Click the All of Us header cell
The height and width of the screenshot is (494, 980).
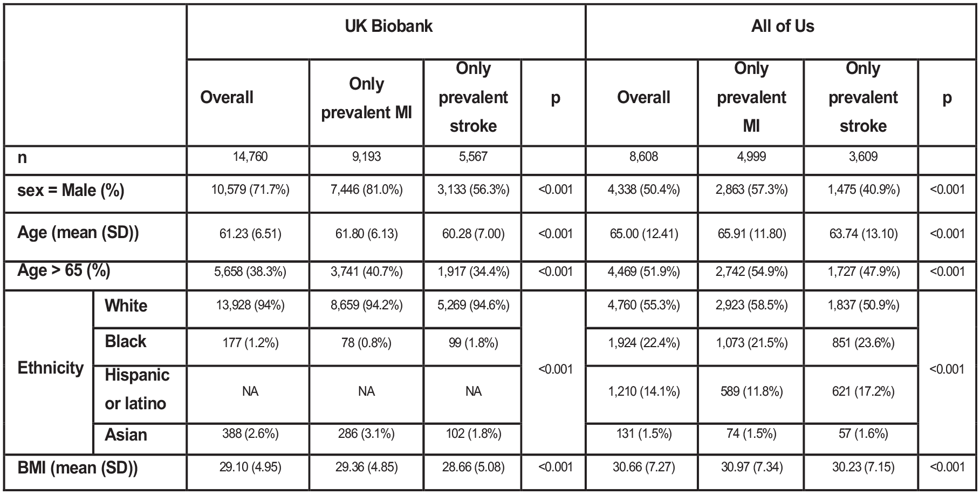tap(783, 26)
